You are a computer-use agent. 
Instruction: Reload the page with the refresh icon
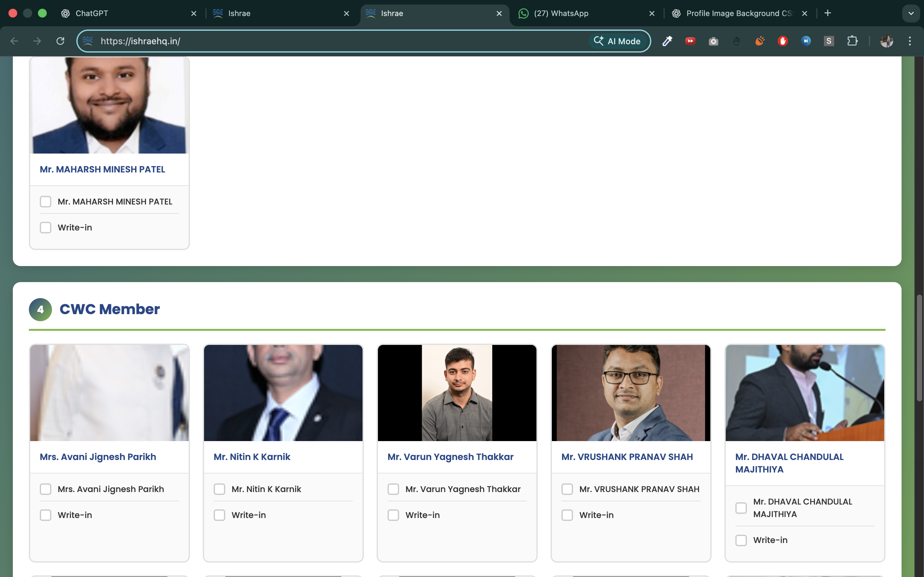(60, 41)
